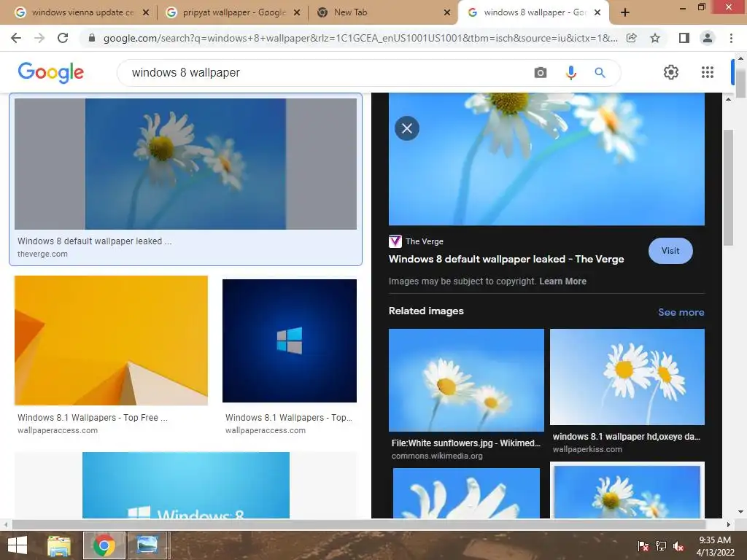Share this page via address bar icon

(x=632, y=38)
